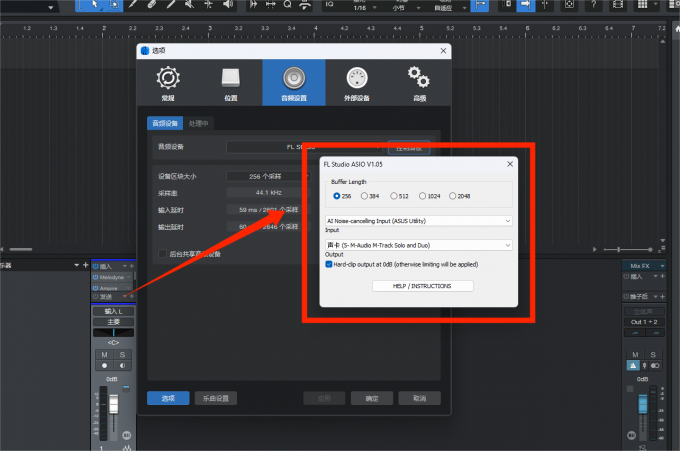Open the Locations (位置) options page
The height and width of the screenshot is (451, 680).
(x=231, y=83)
